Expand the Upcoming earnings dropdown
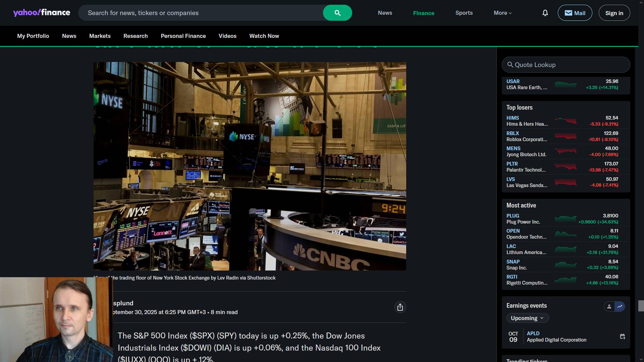Image resolution: width=644 pixels, height=362 pixels. point(527,318)
